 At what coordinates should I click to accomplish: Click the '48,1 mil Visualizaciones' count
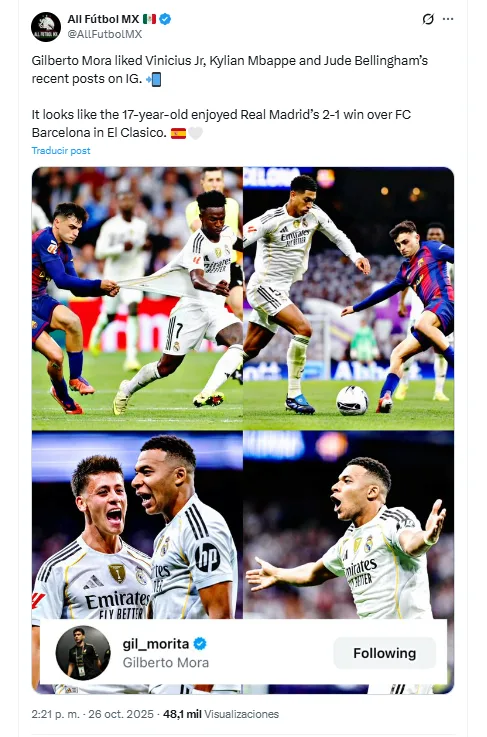221,714
